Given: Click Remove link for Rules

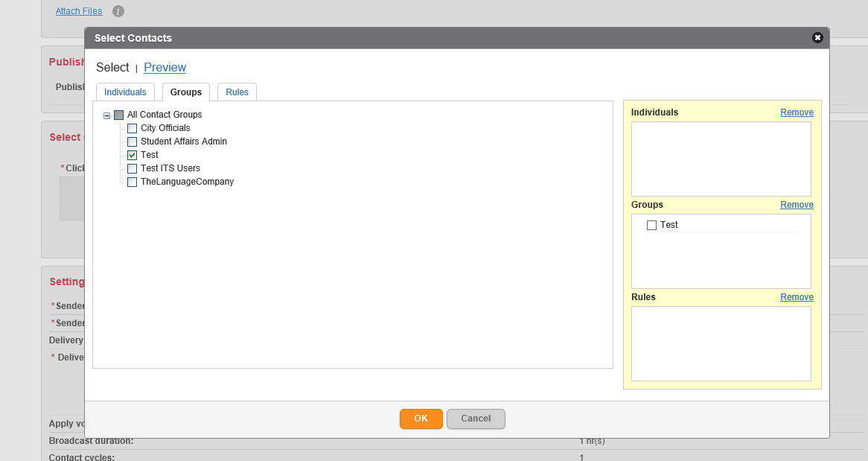Looking at the screenshot, I should click(x=797, y=297).
